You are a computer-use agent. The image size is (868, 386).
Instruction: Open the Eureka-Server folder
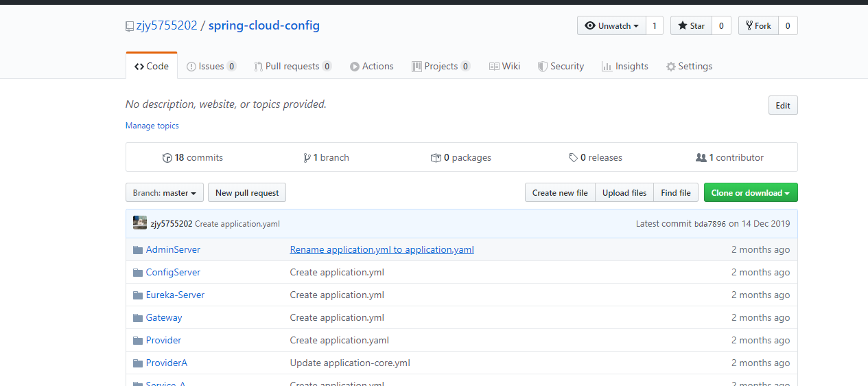(x=175, y=295)
